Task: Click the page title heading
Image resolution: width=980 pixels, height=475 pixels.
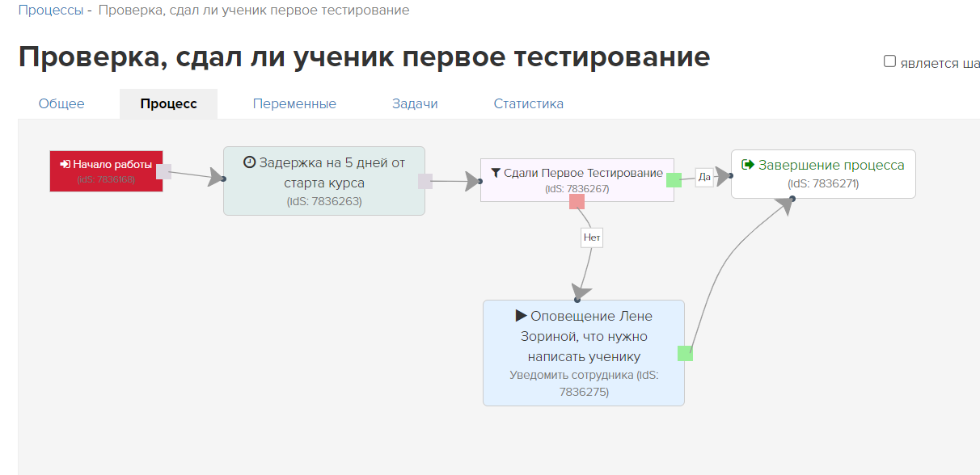Action: pyautogui.click(x=365, y=57)
